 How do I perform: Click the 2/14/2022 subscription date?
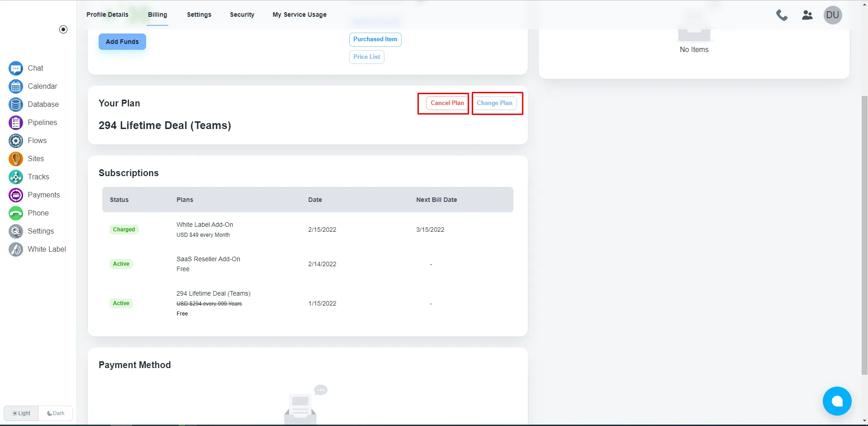pos(322,264)
